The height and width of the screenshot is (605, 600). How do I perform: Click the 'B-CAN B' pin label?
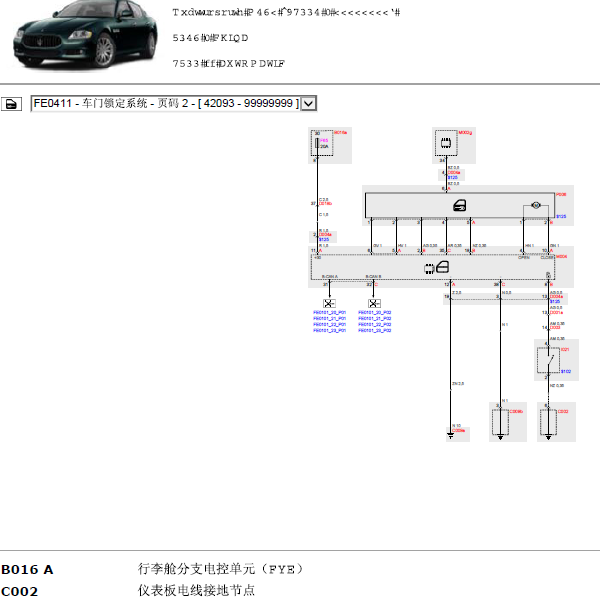tap(374, 277)
